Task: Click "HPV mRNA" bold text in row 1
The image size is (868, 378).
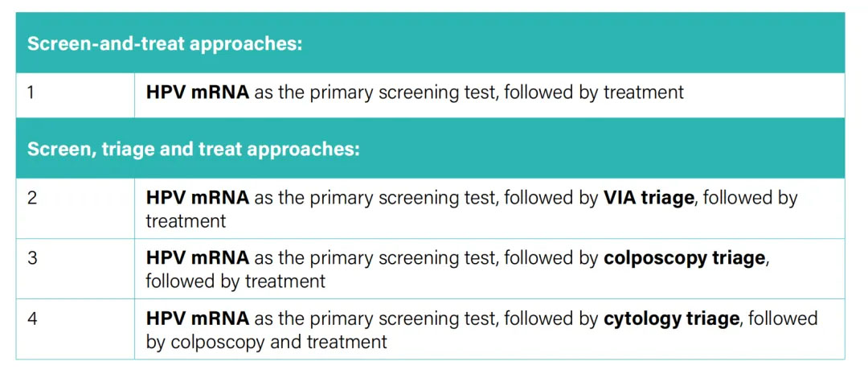Action: pos(198,92)
